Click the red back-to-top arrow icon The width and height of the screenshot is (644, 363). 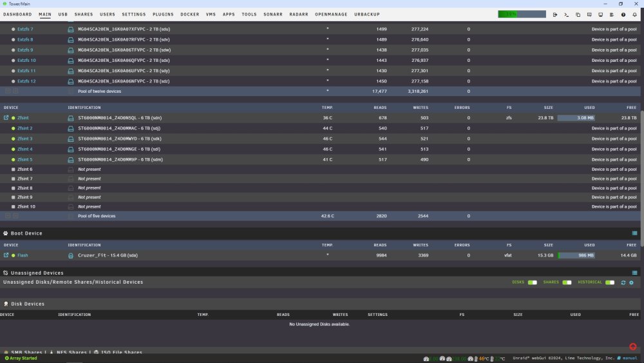coord(633,346)
